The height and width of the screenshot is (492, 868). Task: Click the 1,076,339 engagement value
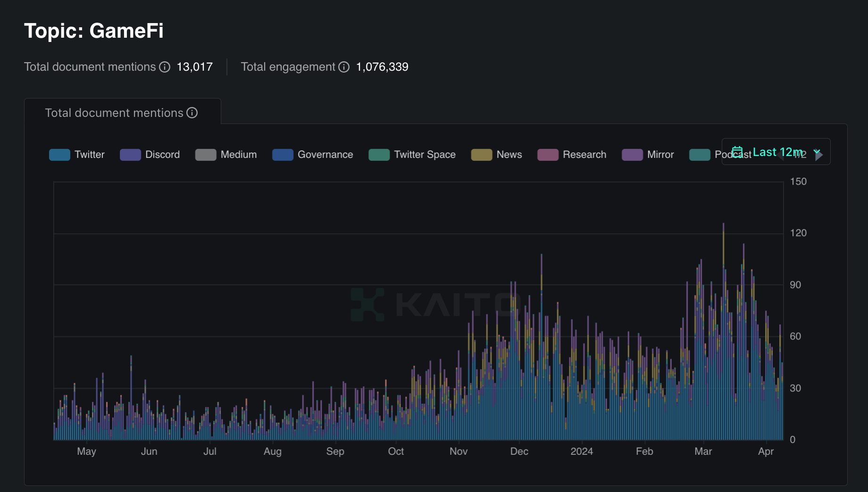click(382, 67)
